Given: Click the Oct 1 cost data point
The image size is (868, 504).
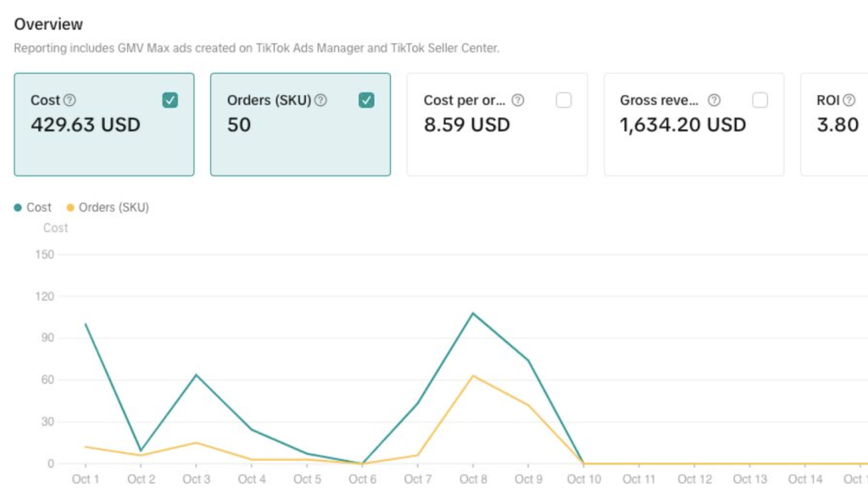Looking at the screenshot, I should pos(86,324).
